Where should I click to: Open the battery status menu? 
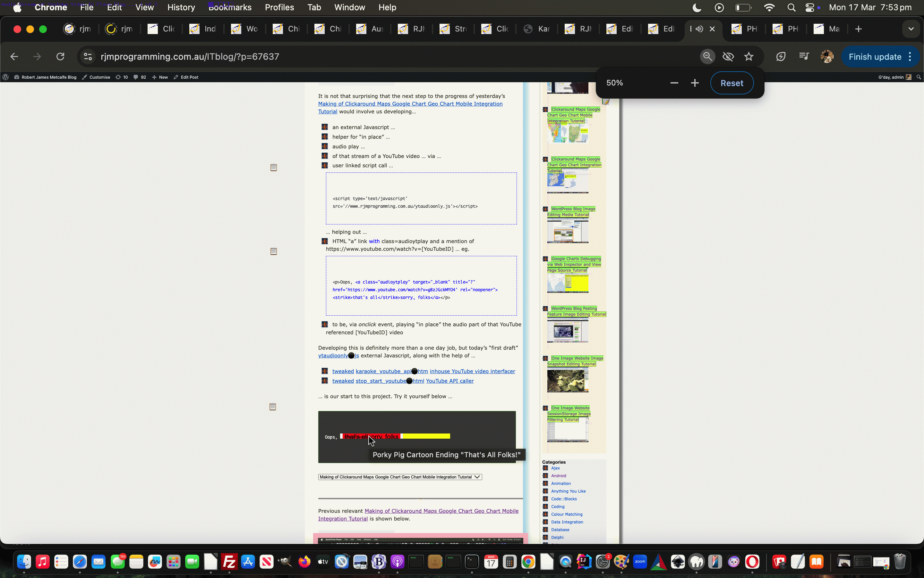tap(743, 7)
